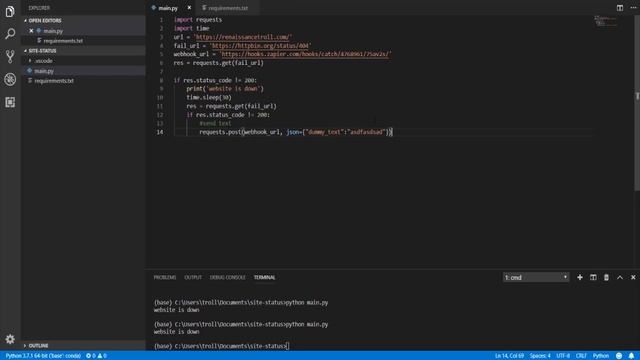This screenshot has width=640, height=360.
Task: Split the editor to the right
Action: (620, 8)
